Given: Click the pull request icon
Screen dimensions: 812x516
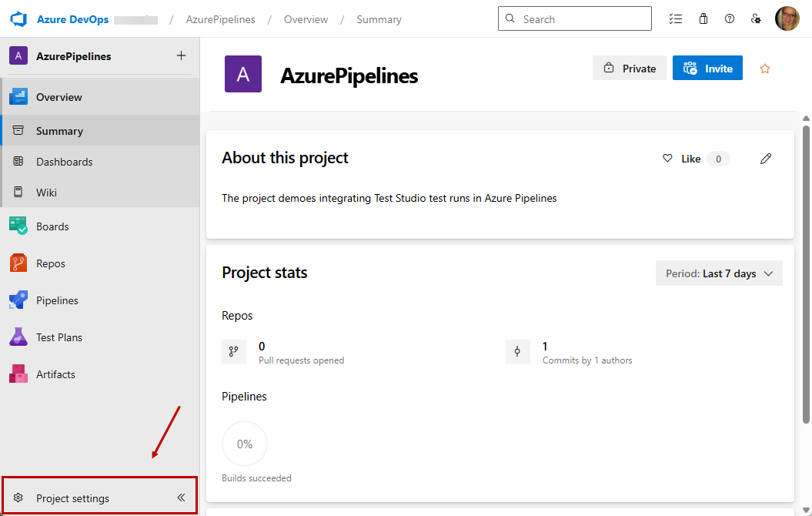Looking at the screenshot, I should 233,352.
